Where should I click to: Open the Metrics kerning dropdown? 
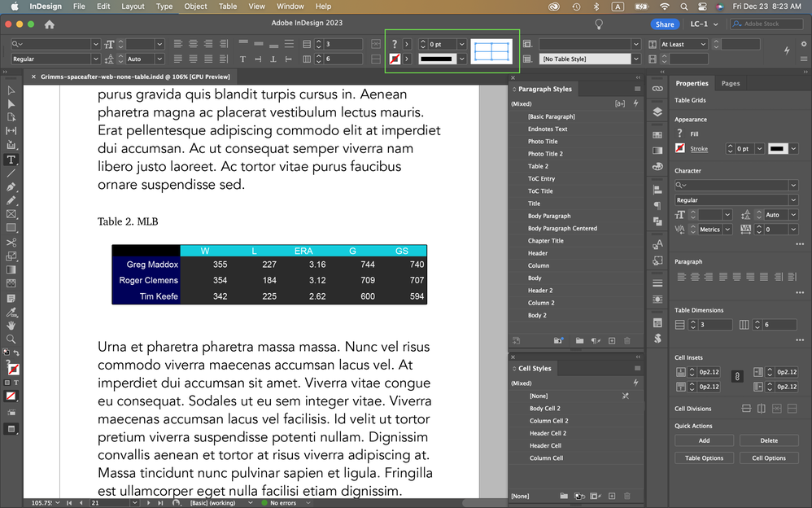coord(727,229)
